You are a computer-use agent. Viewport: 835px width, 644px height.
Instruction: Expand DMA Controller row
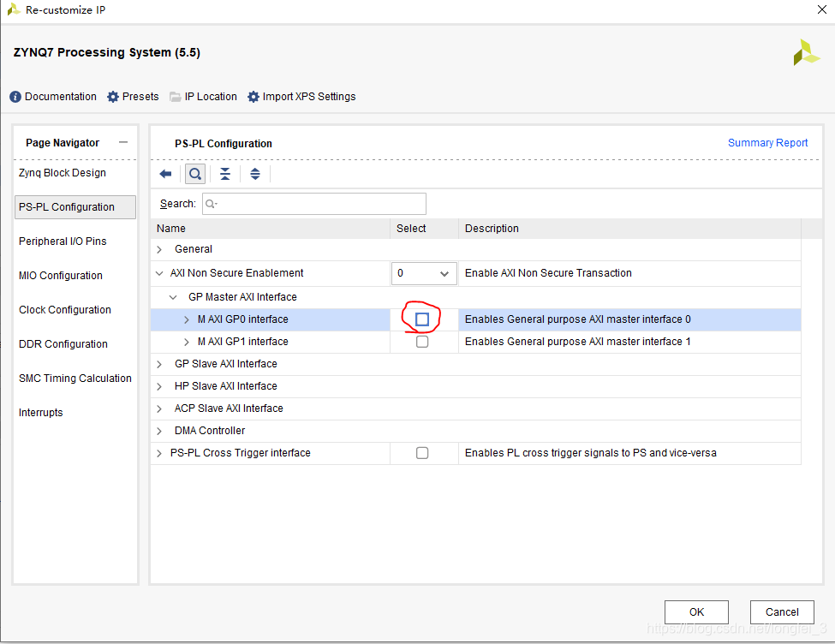pyautogui.click(x=159, y=431)
